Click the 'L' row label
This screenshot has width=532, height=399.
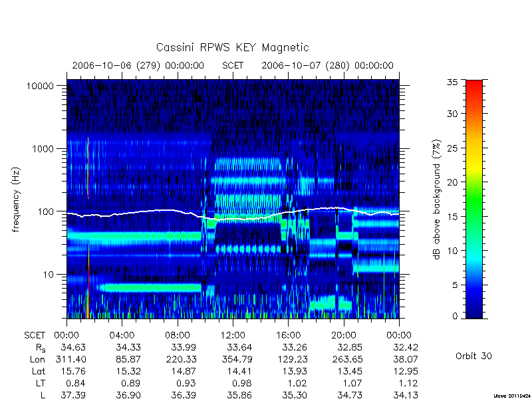(43, 395)
